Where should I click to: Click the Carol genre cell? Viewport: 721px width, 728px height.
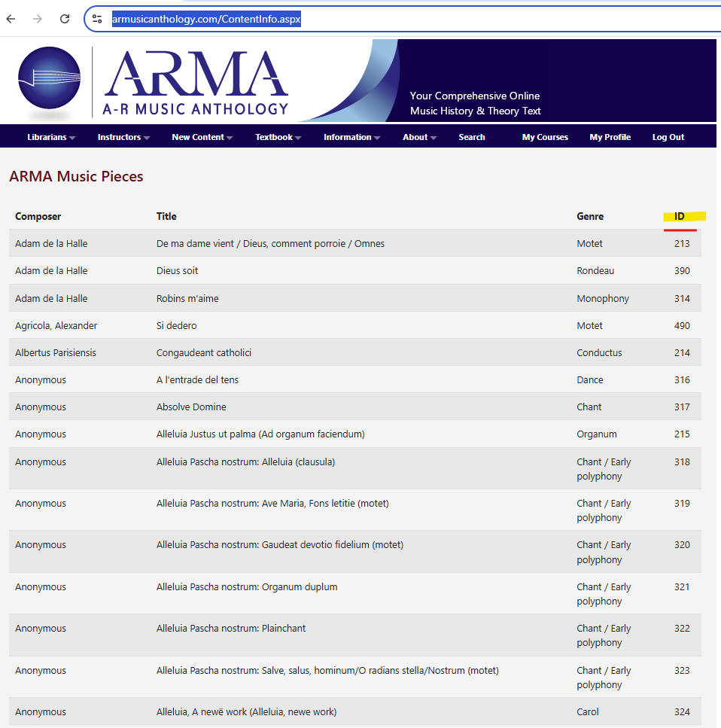(588, 711)
